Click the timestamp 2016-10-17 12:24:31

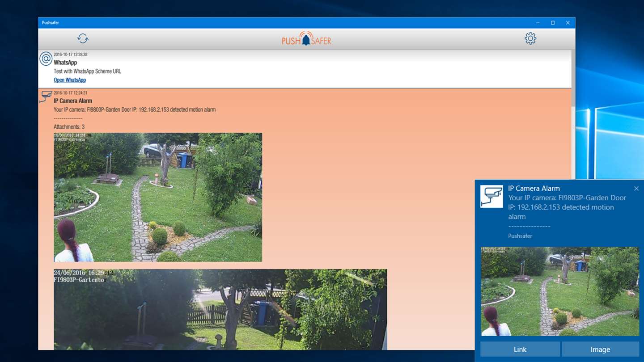70,93
